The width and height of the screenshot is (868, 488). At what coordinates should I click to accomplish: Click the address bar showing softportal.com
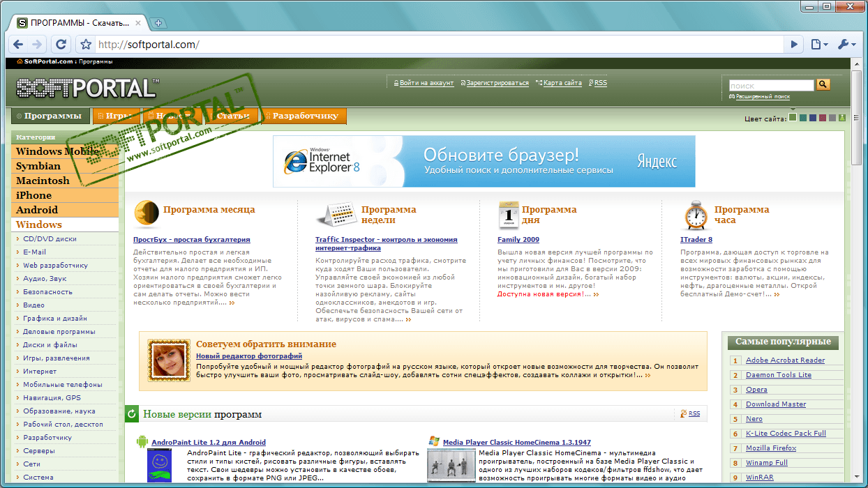click(x=440, y=45)
